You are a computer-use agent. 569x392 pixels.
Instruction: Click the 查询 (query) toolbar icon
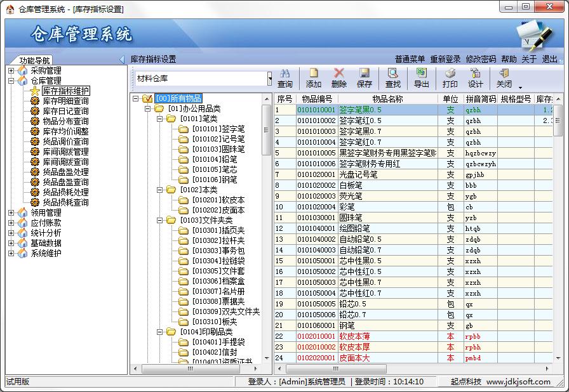pyautogui.click(x=285, y=74)
